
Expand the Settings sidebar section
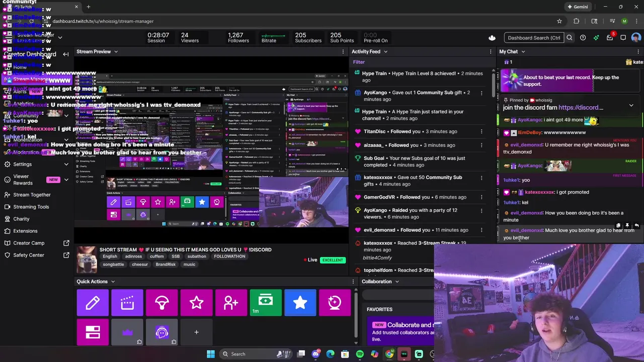tap(66, 164)
